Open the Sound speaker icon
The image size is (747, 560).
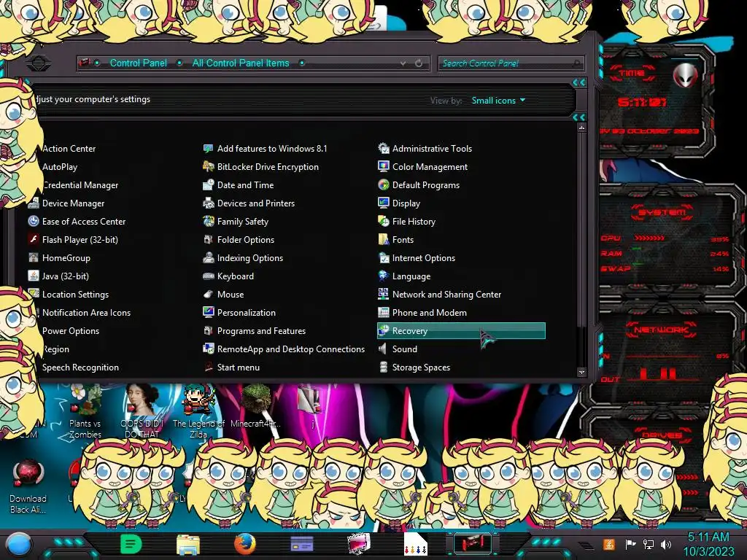point(382,349)
